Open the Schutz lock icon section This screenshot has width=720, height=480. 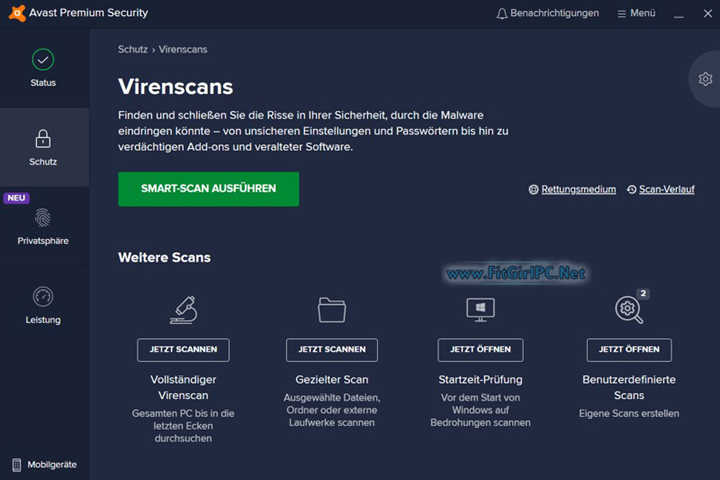click(x=43, y=139)
